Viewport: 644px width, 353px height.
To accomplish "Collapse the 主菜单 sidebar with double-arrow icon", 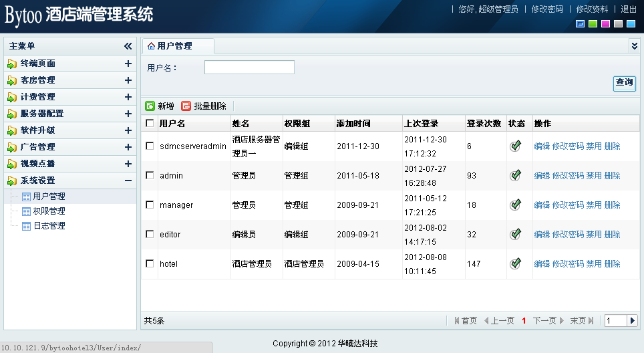I will coord(128,46).
